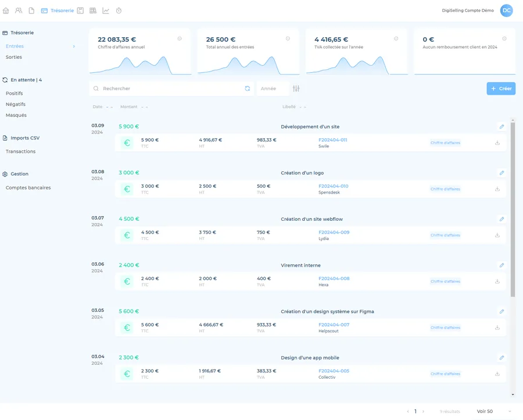Click the refresh icon in search bar
Viewport: 523px width, 420px height.
248,89
